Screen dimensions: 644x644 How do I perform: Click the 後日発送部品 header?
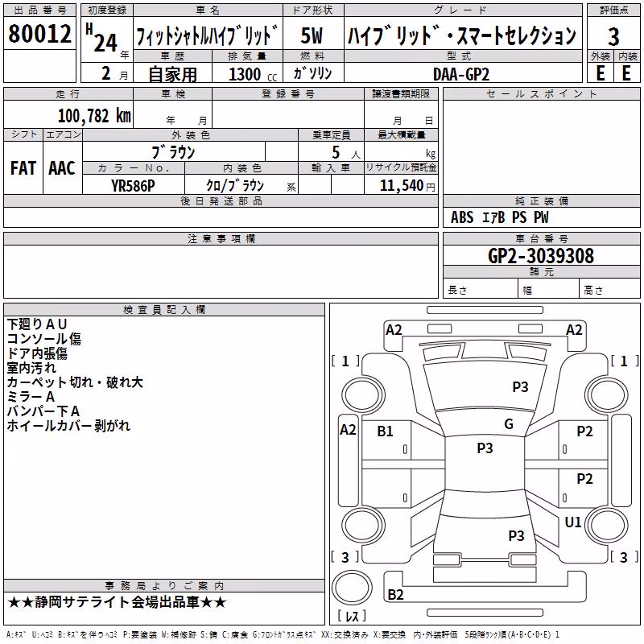coord(221,200)
